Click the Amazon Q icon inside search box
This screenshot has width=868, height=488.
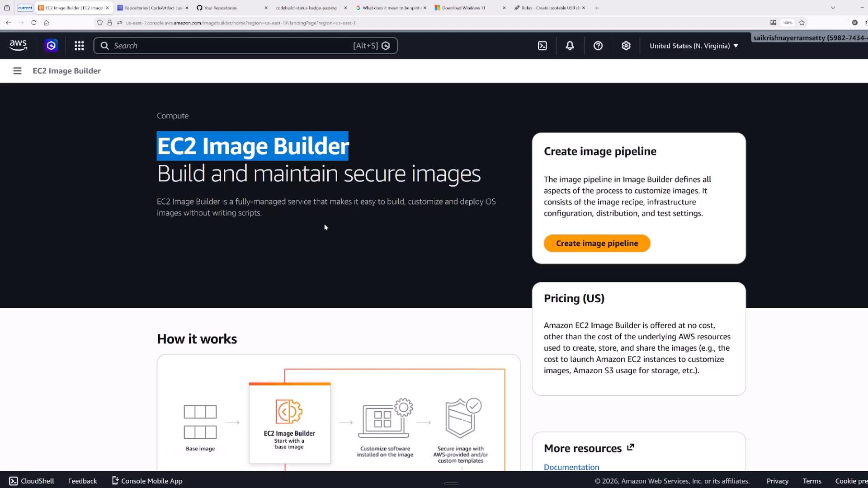click(386, 46)
